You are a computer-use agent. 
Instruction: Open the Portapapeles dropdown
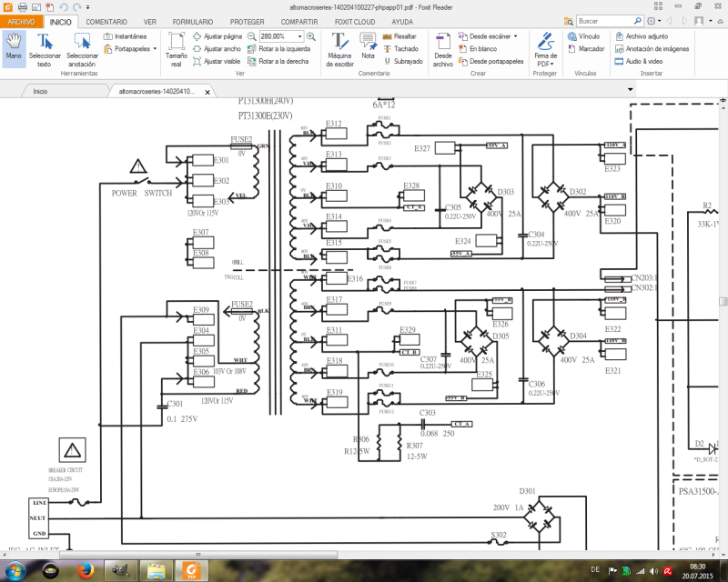pyautogui.click(x=130, y=49)
